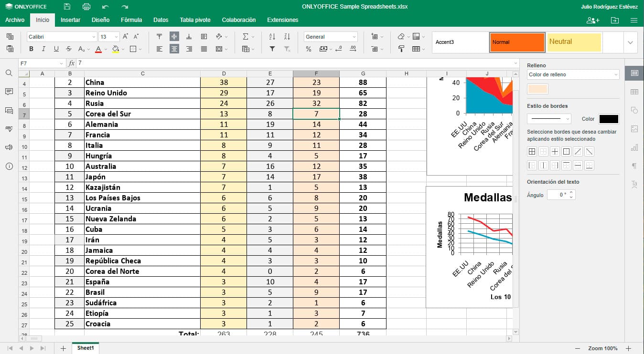Click the print icon in the title bar
644x354 pixels.
86,7
